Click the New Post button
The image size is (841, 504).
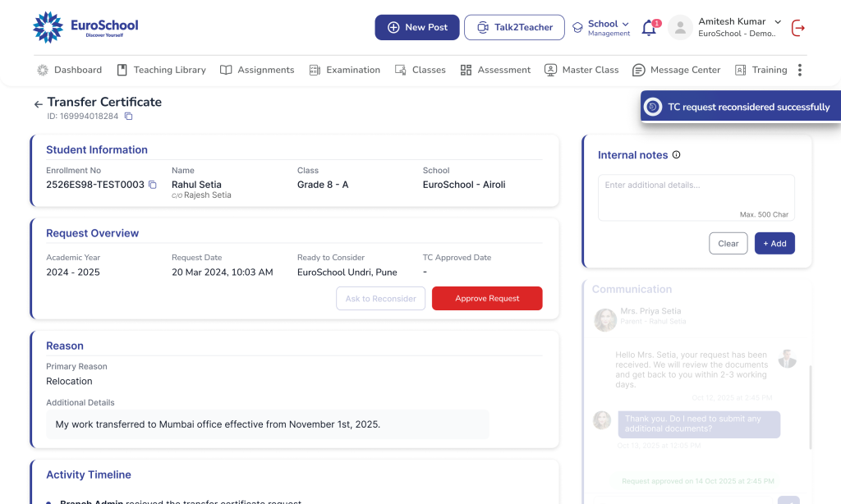(418, 27)
